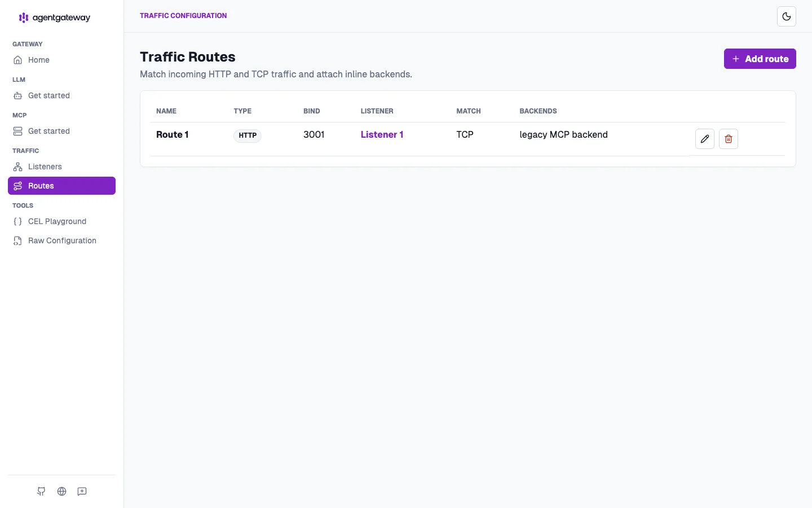The height and width of the screenshot is (508, 812).
Task: Click the Raw Configuration file icon
Action: 18,240
